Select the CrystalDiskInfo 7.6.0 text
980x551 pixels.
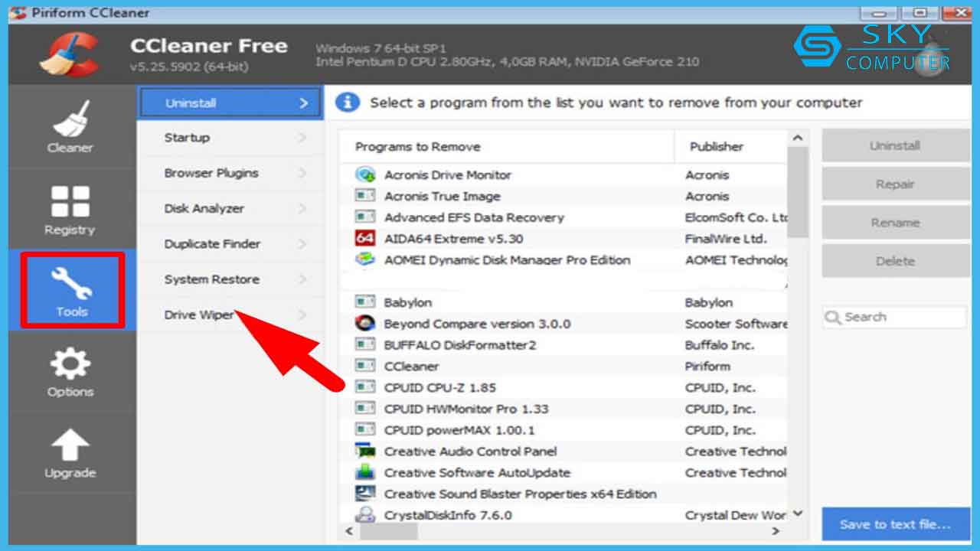click(x=448, y=515)
